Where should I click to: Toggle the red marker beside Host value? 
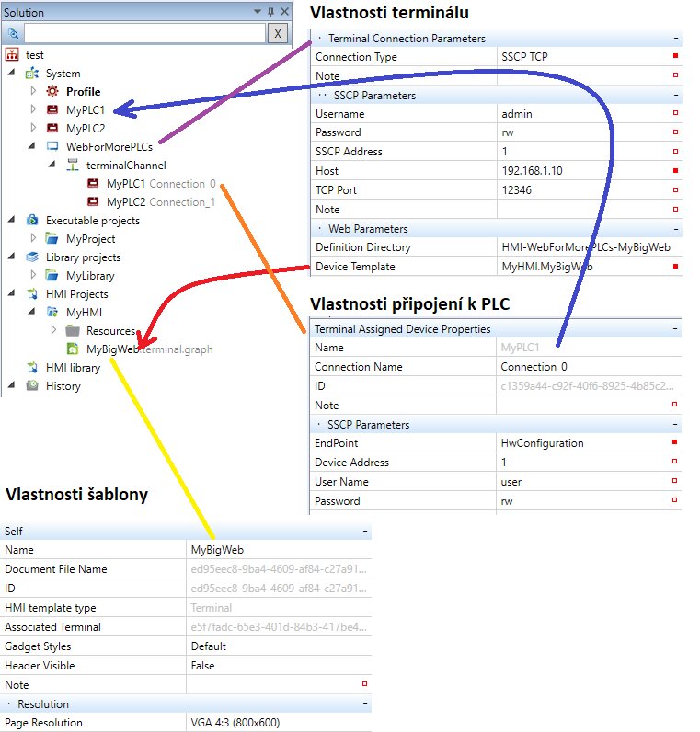675,171
